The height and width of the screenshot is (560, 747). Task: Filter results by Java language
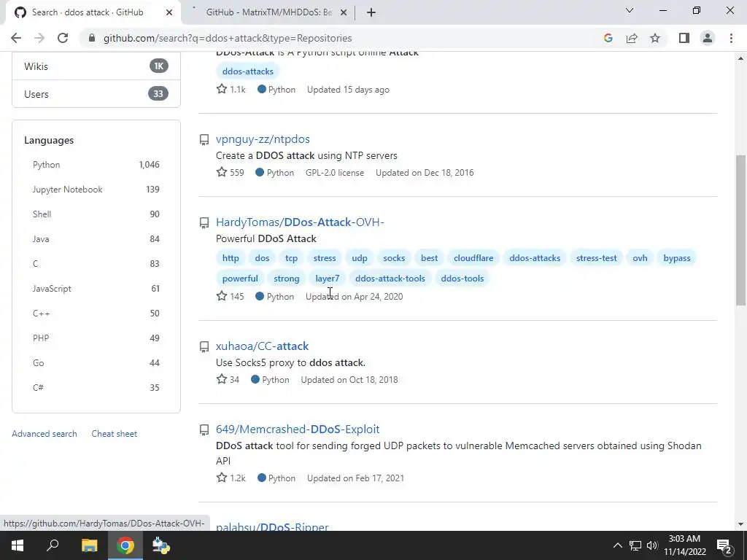(x=96, y=239)
